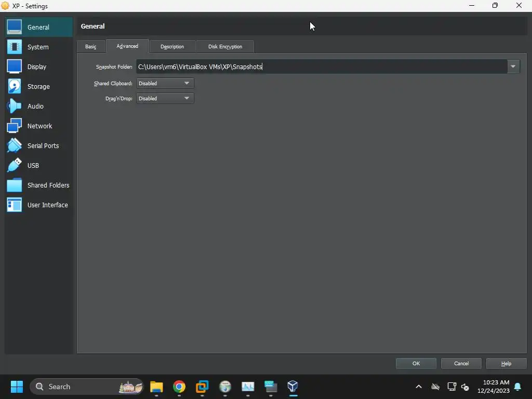Open the teal keyboard app in taskbar
Image resolution: width=532 pixels, height=399 pixels.
coord(271,387)
